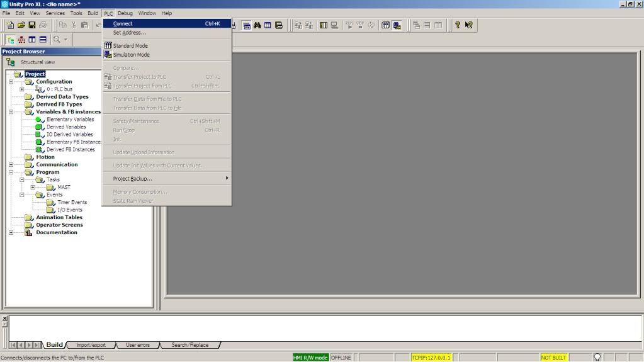644x362 pixels.
Task: Click the Cascade windows toolbar icon
Action: coord(416,25)
